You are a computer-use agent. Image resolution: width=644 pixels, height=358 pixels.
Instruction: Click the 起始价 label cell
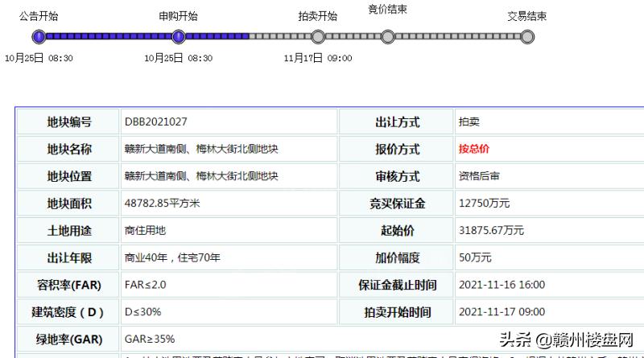pyautogui.click(x=396, y=230)
